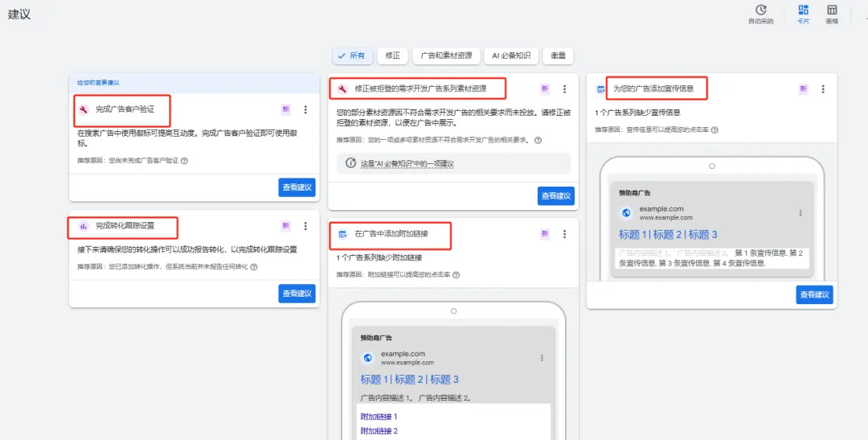This screenshot has height=440, width=868.
Task: Open three-dot menu on 在广告中添加附加链接 card
Action: point(564,234)
